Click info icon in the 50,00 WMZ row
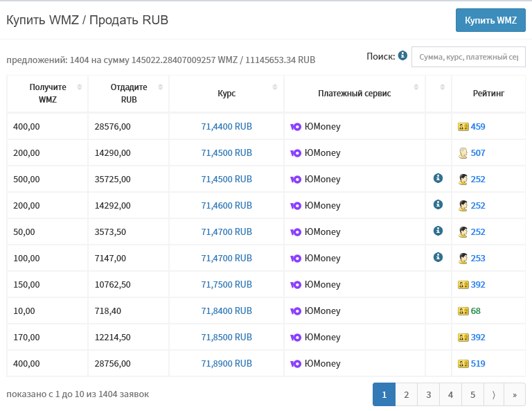Viewport: 532px width, 411px height. [x=438, y=231]
